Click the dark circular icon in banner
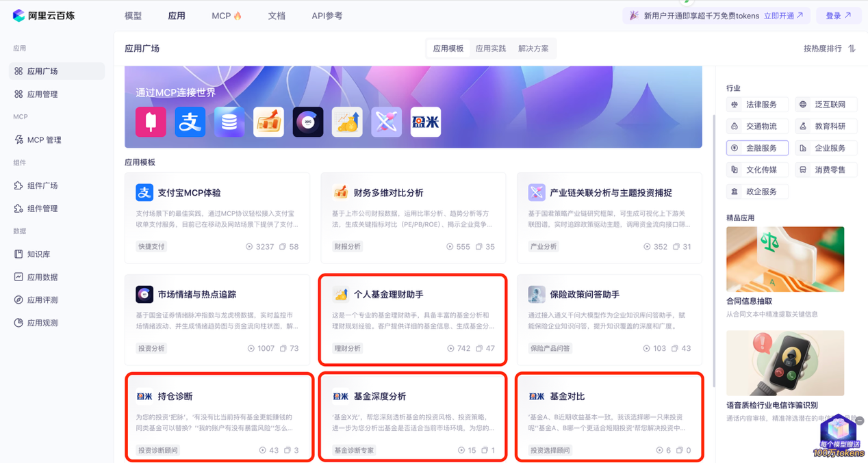This screenshot has height=463, width=868. pyautogui.click(x=308, y=122)
